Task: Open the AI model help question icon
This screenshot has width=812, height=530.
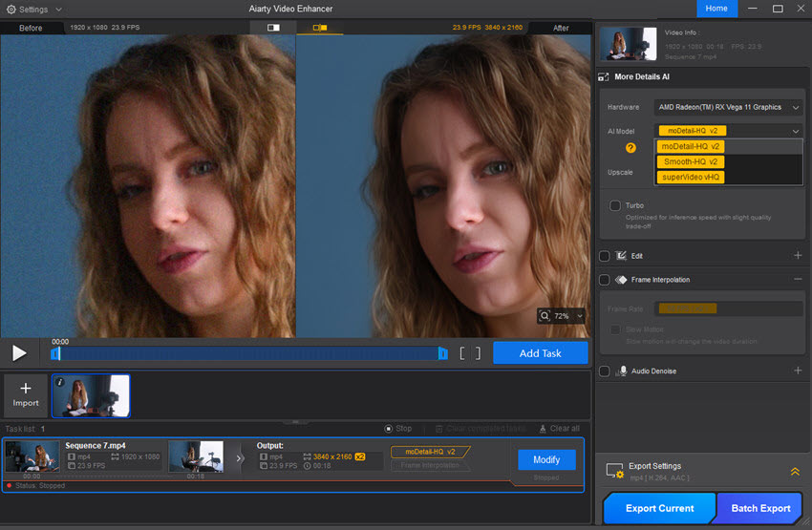Action: pyautogui.click(x=630, y=148)
